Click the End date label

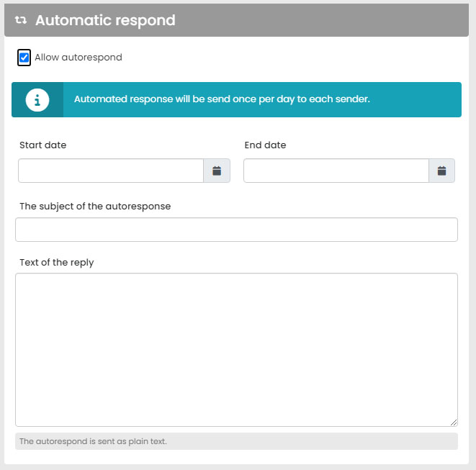pos(265,145)
